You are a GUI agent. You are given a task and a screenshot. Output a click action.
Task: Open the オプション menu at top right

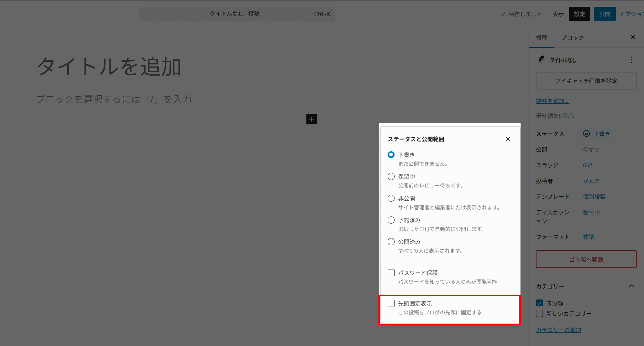[x=631, y=14]
